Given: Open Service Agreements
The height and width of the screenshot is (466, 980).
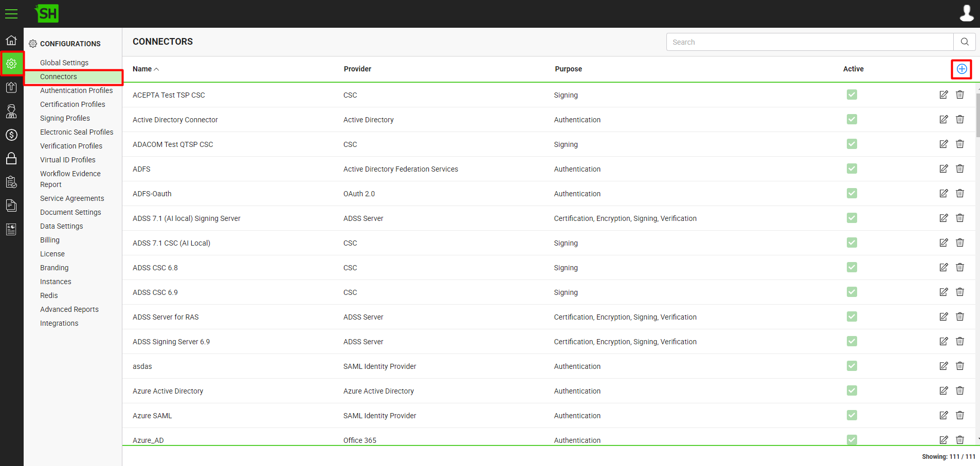Looking at the screenshot, I should tap(72, 198).
